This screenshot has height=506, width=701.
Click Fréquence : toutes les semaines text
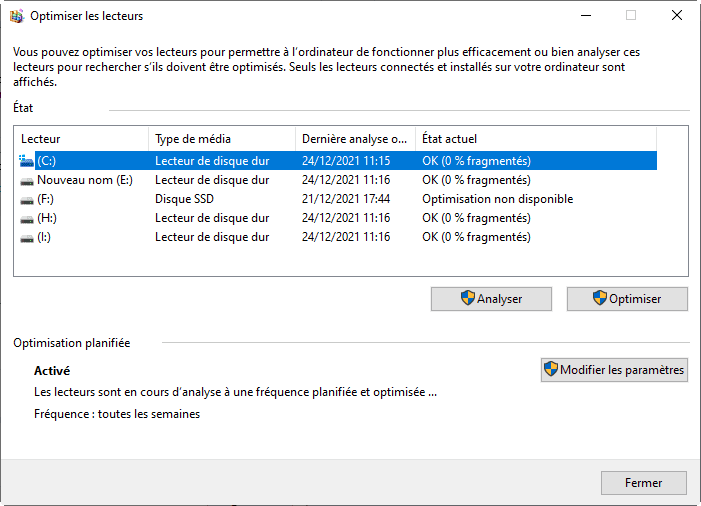coord(117,414)
